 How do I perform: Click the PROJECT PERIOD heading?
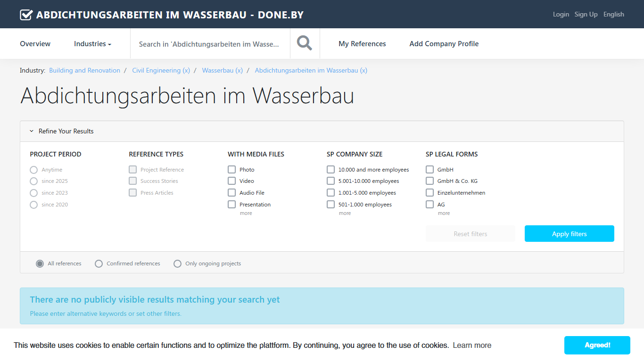click(56, 154)
